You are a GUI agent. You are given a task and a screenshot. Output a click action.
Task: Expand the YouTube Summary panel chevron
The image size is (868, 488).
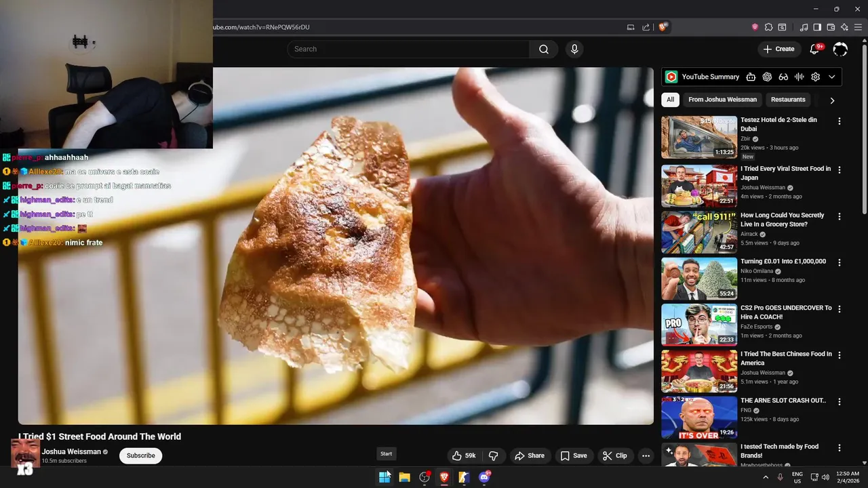[x=832, y=77]
